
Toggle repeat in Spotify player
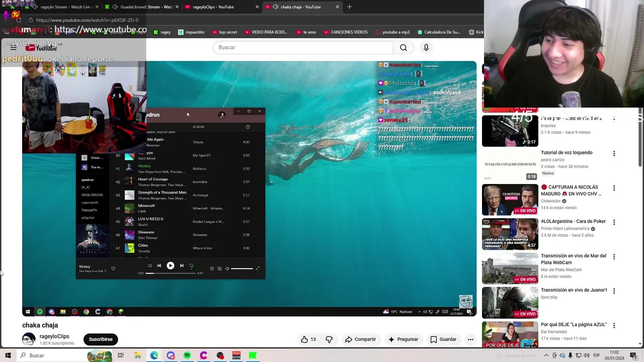click(191, 265)
